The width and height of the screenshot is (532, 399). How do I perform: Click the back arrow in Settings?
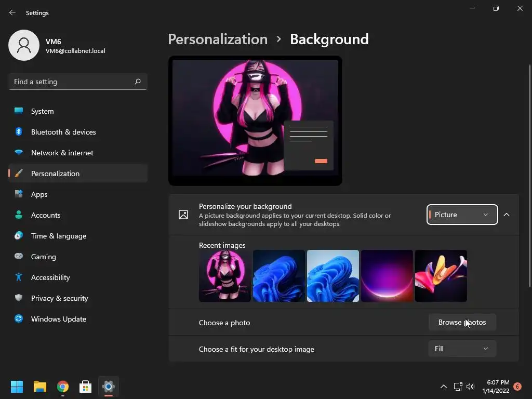coord(12,12)
